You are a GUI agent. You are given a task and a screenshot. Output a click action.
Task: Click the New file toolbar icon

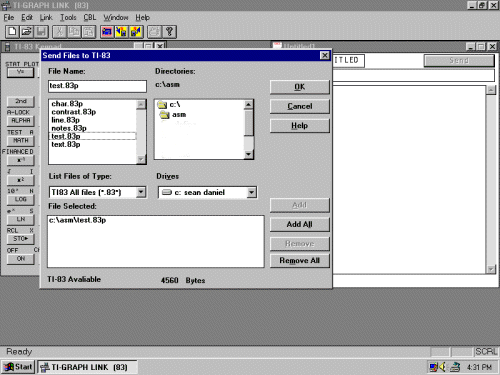[x=12, y=32]
